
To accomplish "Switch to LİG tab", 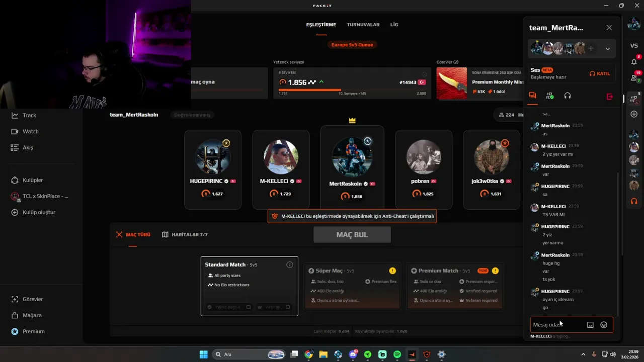I will 394,25.
